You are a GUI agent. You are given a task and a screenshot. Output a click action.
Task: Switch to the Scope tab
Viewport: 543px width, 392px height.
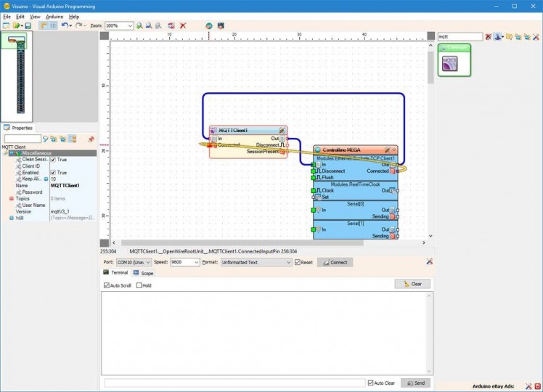tap(143, 273)
